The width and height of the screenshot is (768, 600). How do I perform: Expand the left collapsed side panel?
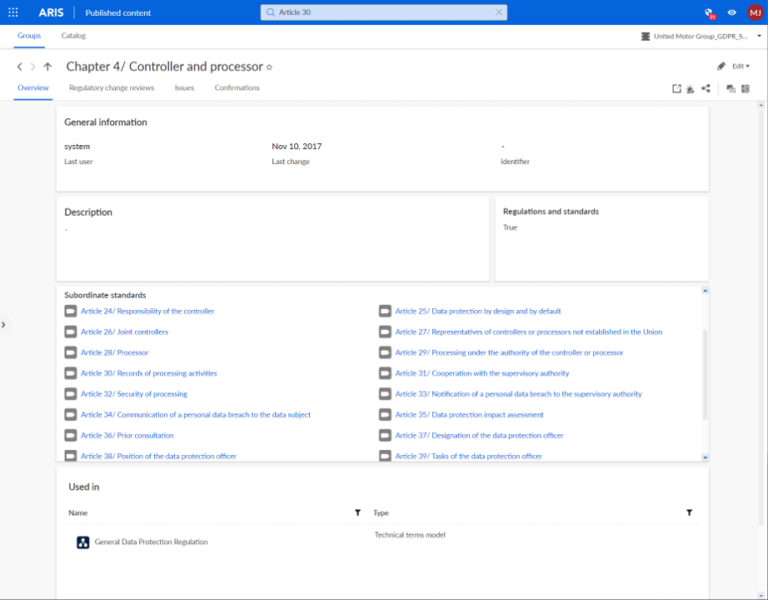click(x=4, y=324)
